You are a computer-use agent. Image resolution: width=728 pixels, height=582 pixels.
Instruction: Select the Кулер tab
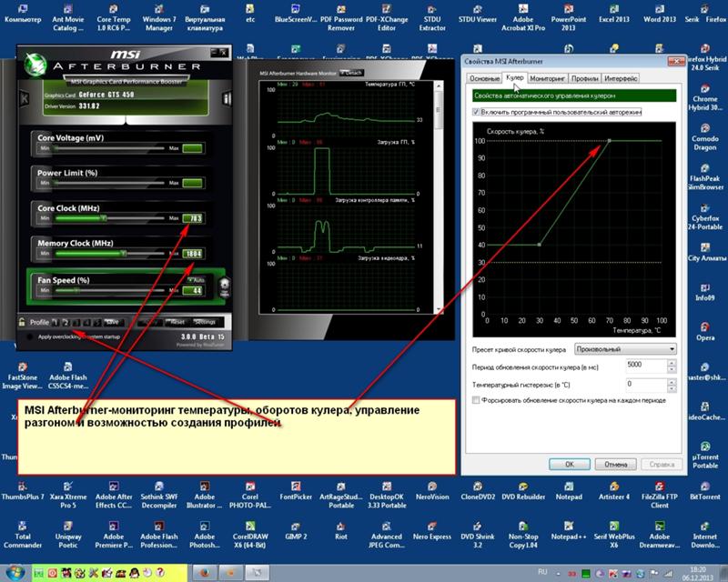pyautogui.click(x=514, y=77)
